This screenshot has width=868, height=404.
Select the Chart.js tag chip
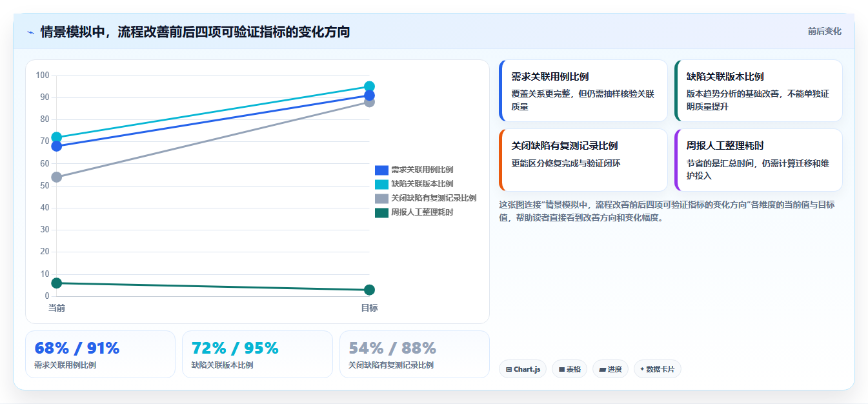pos(523,369)
